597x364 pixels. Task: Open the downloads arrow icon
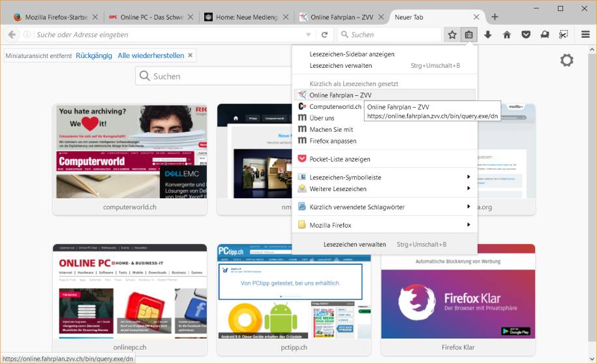pos(488,35)
